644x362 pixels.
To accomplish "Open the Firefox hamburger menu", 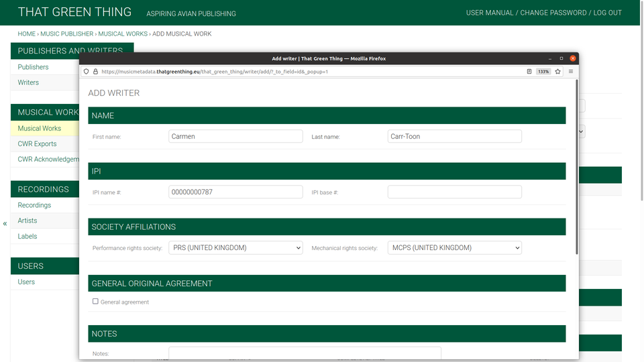I will 571,71.
